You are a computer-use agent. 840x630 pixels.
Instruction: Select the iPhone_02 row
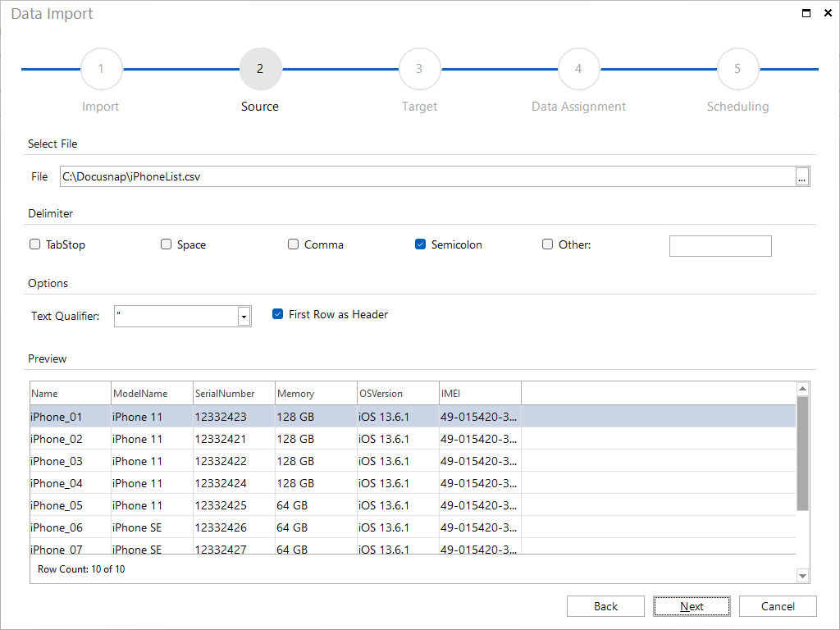point(413,439)
